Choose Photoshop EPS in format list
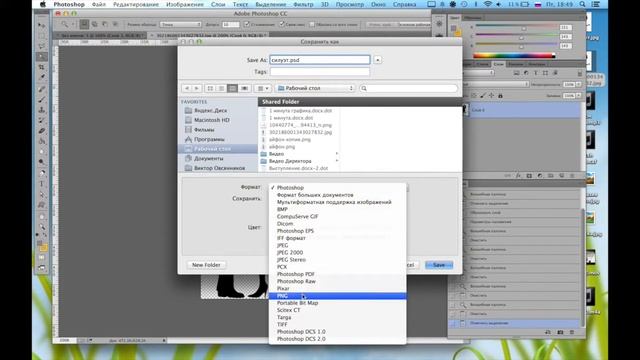640x360 pixels. click(338, 231)
